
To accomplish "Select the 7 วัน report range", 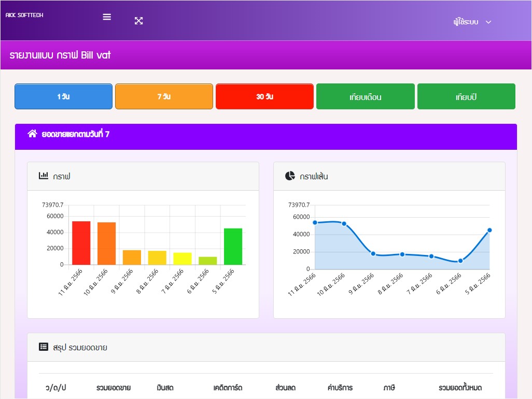I will 164,97.
